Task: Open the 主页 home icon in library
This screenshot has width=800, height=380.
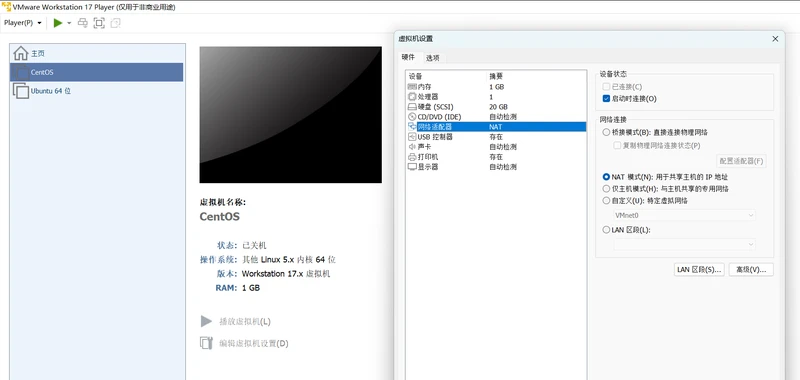Action: pyautogui.click(x=20, y=53)
